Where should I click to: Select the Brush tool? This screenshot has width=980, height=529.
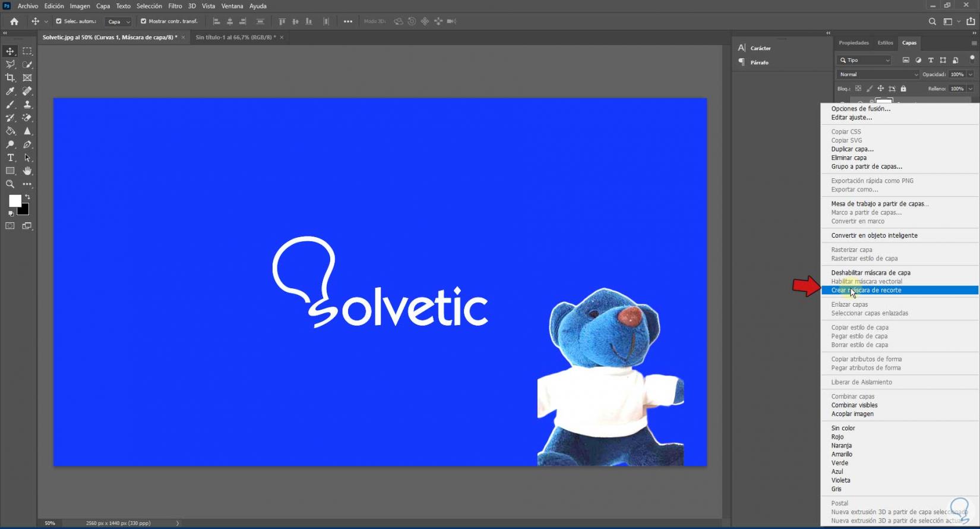coord(10,105)
